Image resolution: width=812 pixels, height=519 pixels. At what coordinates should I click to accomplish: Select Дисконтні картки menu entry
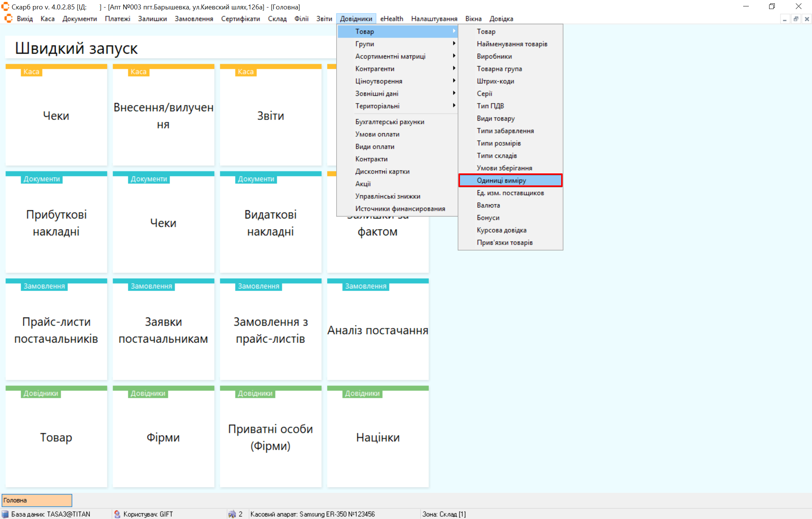pos(382,171)
